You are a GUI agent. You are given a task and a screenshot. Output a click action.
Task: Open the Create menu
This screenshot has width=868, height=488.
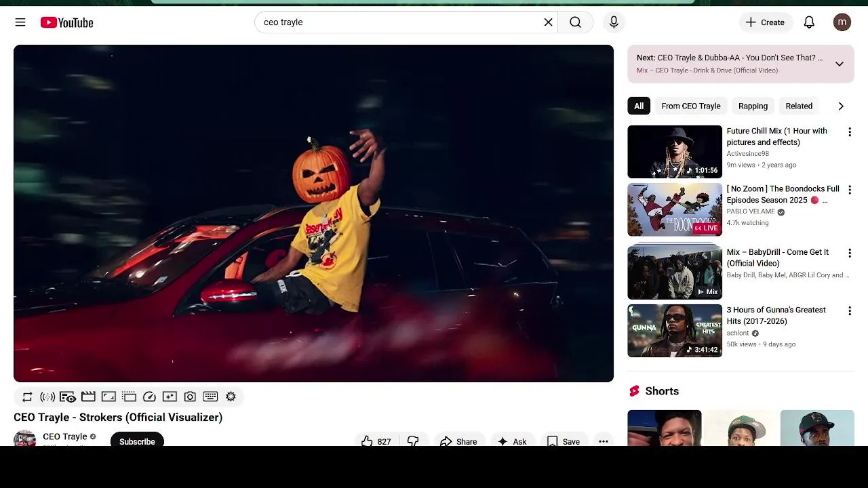click(x=766, y=22)
